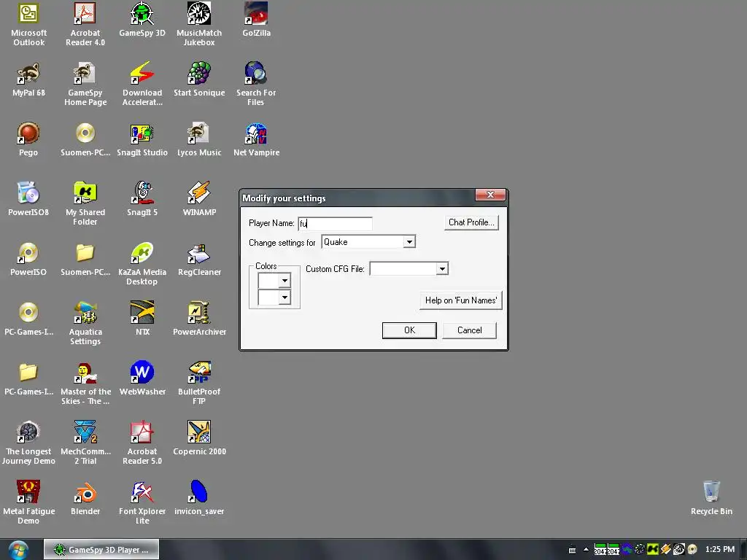Expand the upper Colors dropdown

[x=285, y=281]
